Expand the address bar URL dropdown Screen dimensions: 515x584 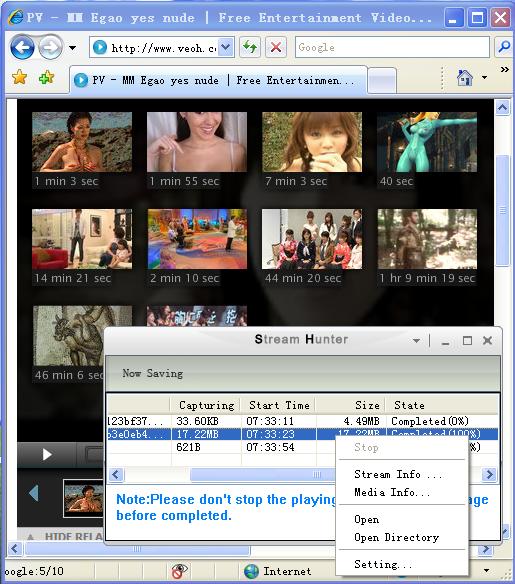[226, 47]
